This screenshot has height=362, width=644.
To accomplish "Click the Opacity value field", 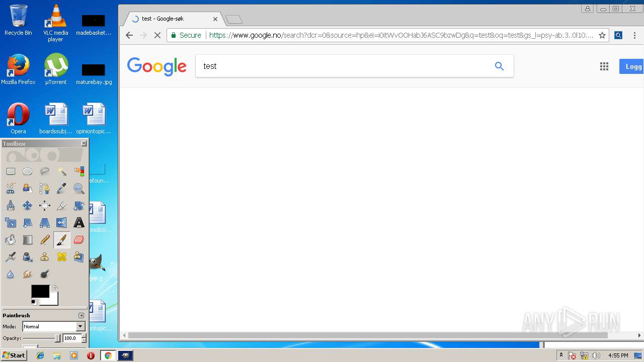I will click(71, 338).
